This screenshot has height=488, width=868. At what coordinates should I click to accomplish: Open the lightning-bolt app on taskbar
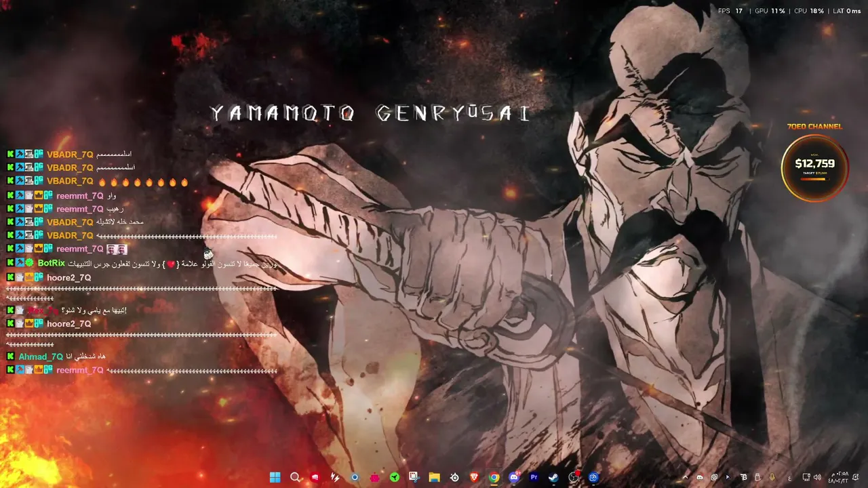click(x=334, y=477)
